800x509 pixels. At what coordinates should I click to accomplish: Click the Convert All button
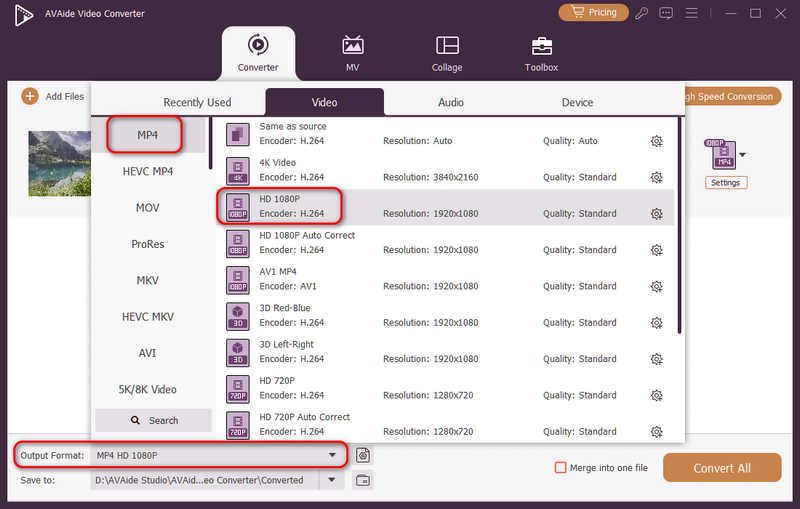point(722,468)
